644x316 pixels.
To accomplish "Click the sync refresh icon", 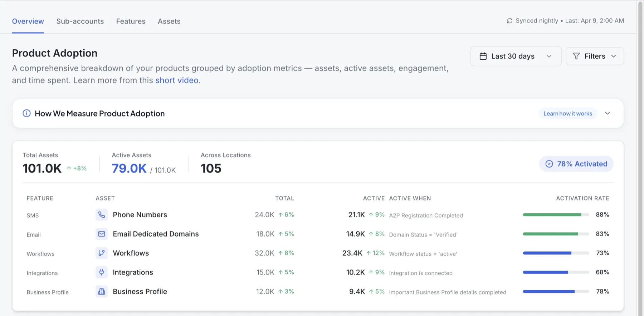I will pyautogui.click(x=509, y=21).
